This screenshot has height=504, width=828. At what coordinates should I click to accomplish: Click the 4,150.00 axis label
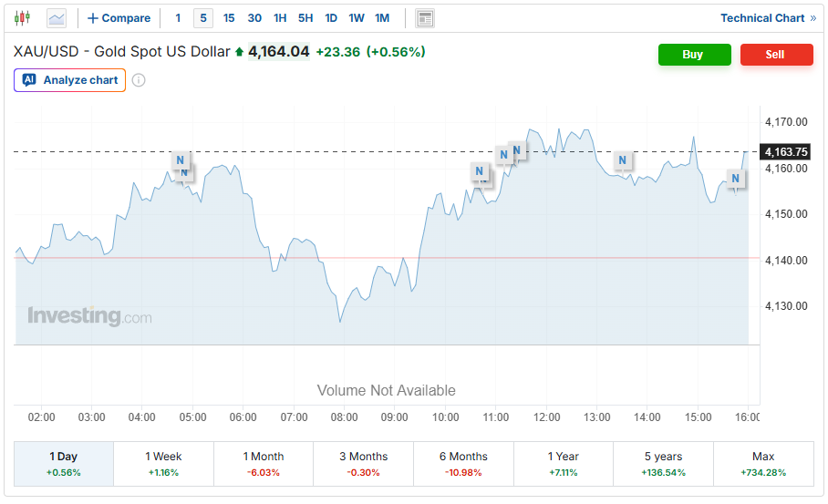786,214
